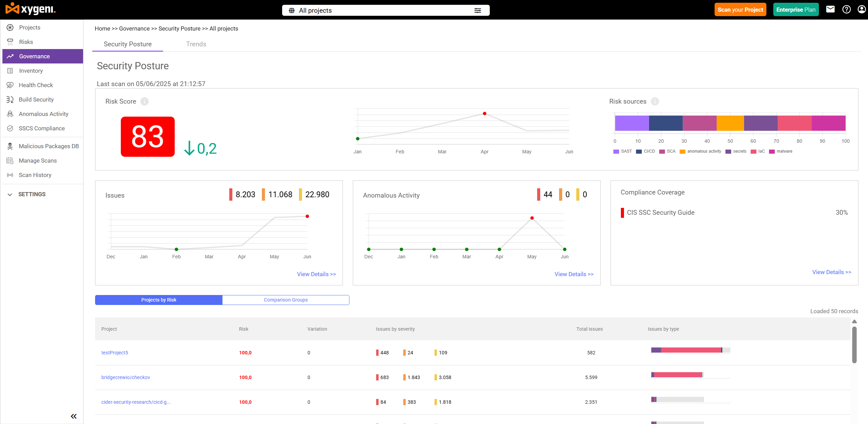Screen dimensions: 868x424
Task: Click the Enterprise Plan button
Action: tap(796, 10)
